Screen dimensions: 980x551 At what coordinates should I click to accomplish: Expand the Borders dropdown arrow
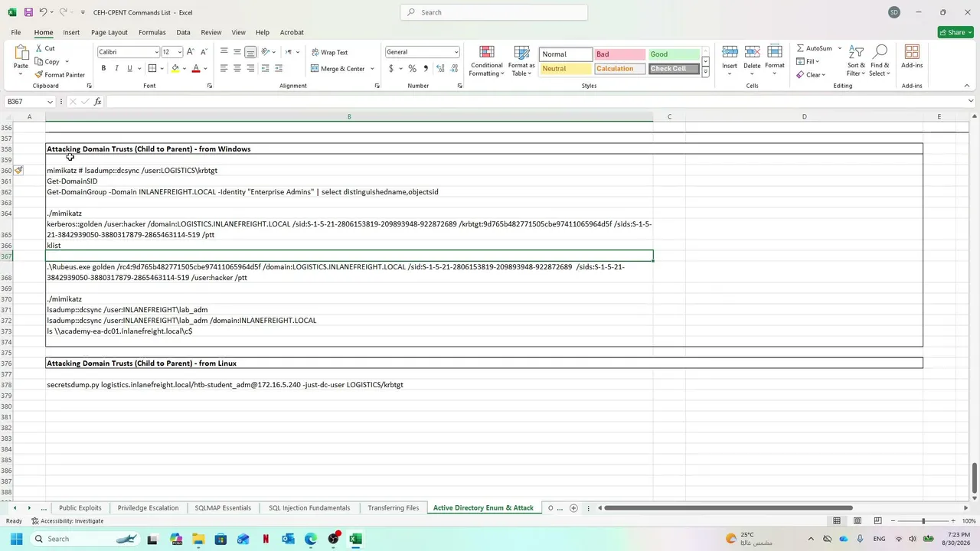click(162, 69)
